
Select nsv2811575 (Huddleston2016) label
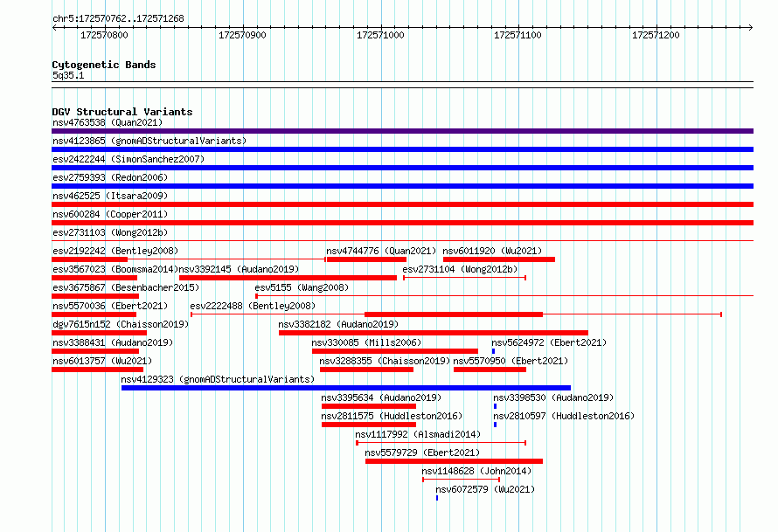coord(392,416)
